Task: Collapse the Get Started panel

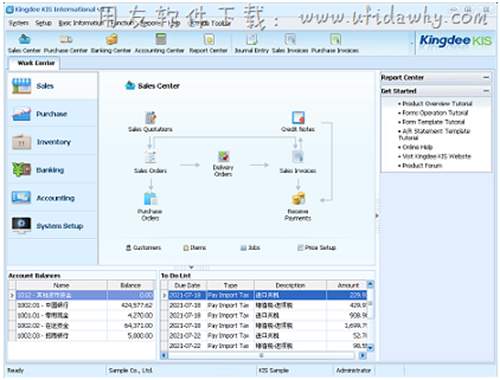Action: 486,91
